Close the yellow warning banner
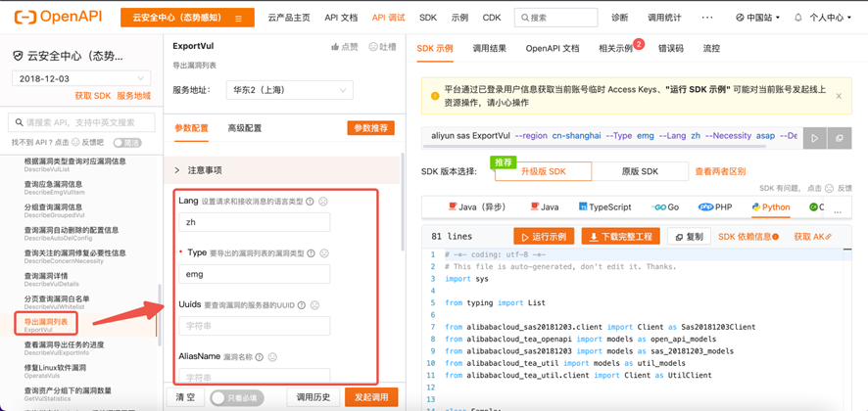 click(x=839, y=96)
